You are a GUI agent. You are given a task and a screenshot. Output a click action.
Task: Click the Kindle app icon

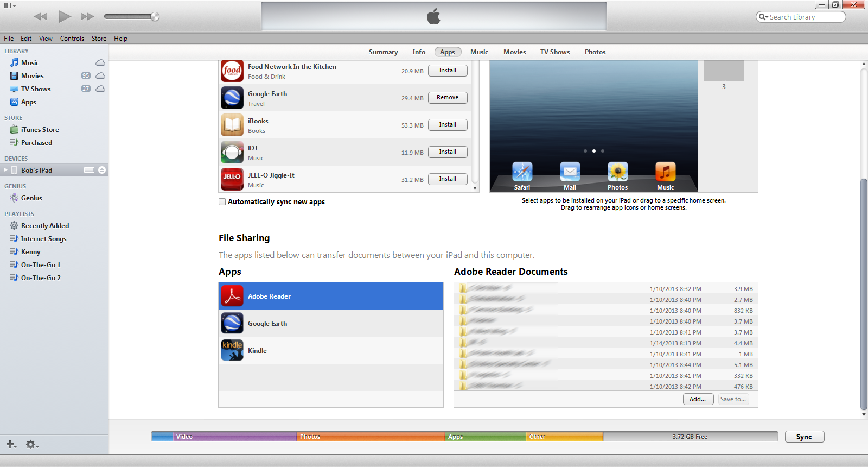[x=232, y=350]
